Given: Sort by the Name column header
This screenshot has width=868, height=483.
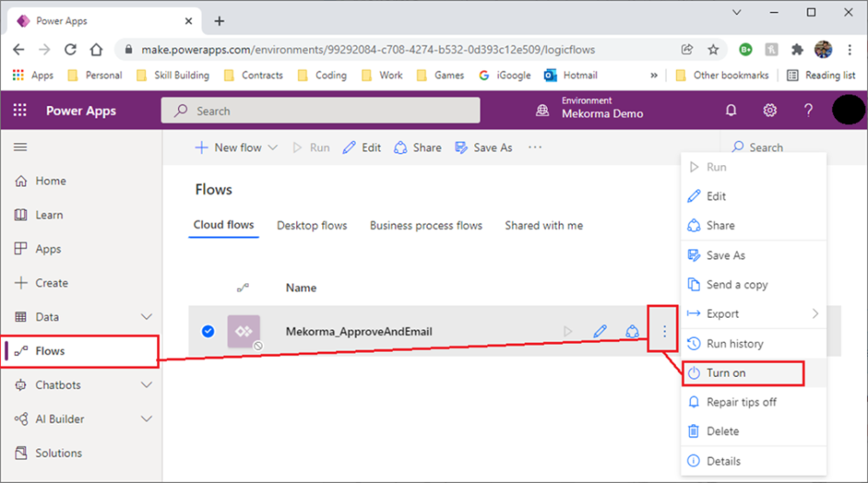Looking at the screenshot, I should coord(301,288).
